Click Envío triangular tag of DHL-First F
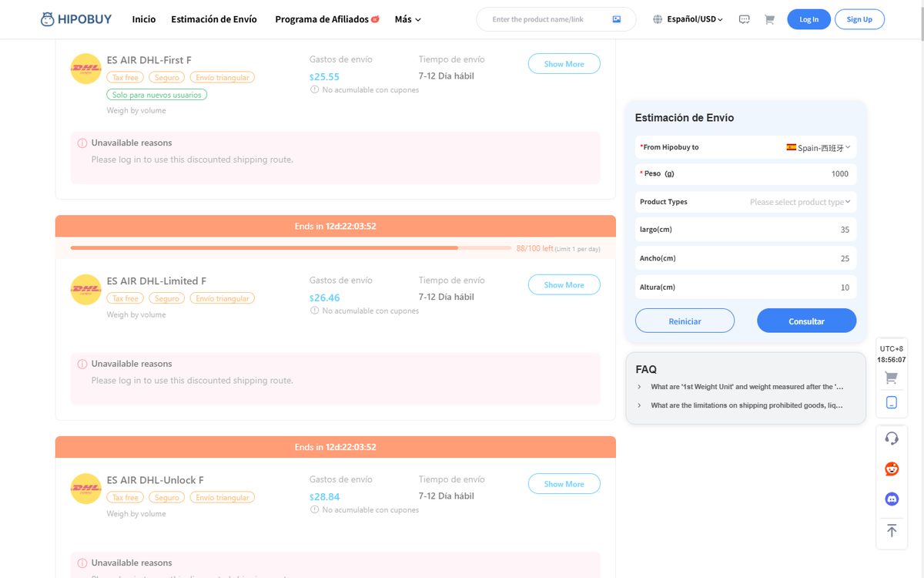 point(223,78)
